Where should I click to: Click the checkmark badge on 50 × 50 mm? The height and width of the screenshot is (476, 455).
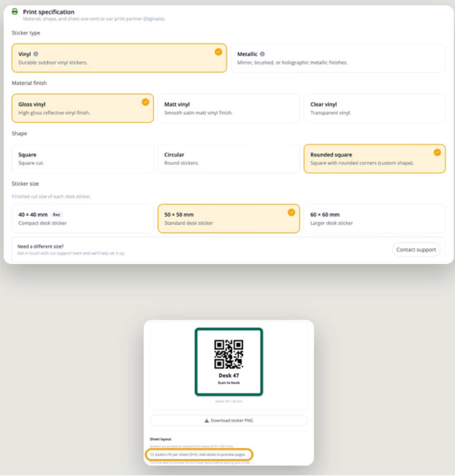tap(291, 212)
